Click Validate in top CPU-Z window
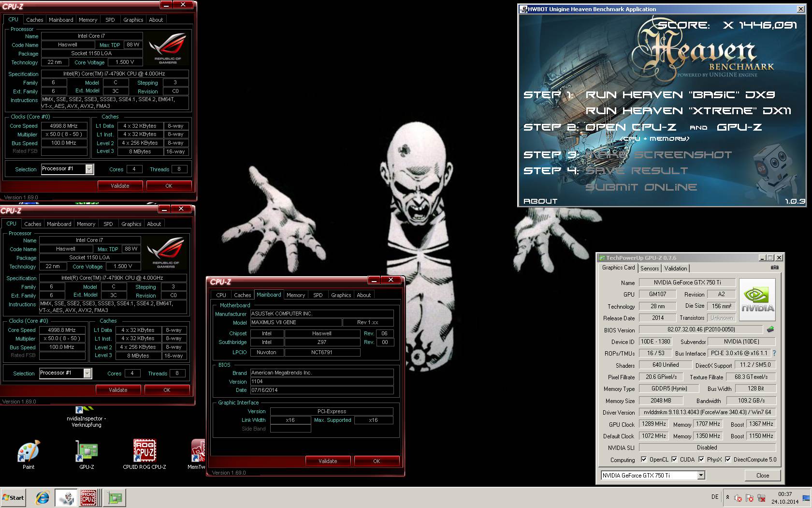Screen dimensions: 812x508 120,186
